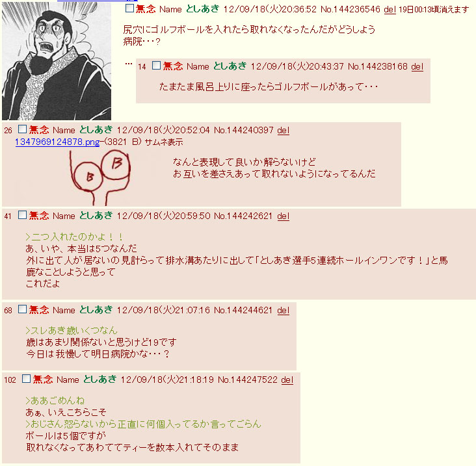This screenshot has height=466, width=476.
Task: Open the manga thumbnail of shocked bearded man
Action: tap(57, 61)
